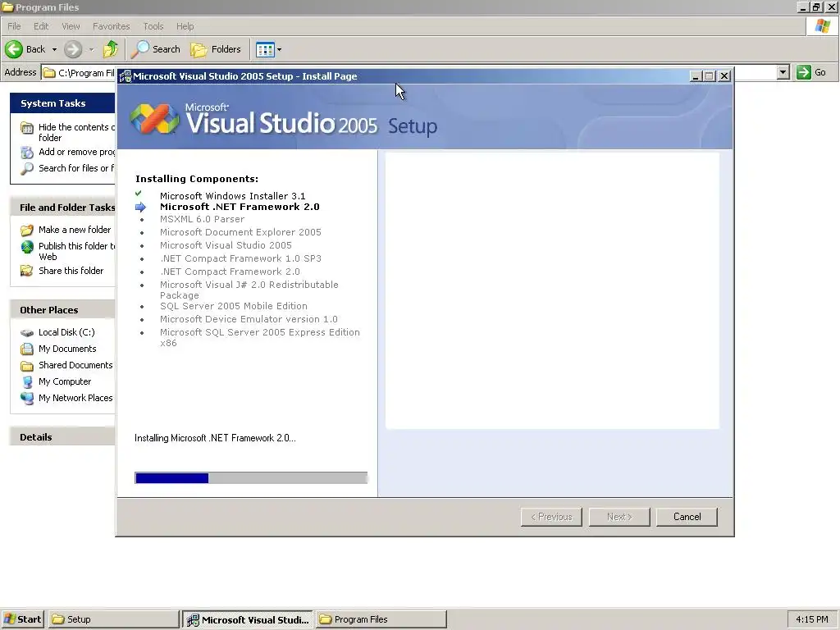This screenshot has width=840, height=630.
Task: Collapse the File and Folder Tasks header
Action: click(62, 208)
